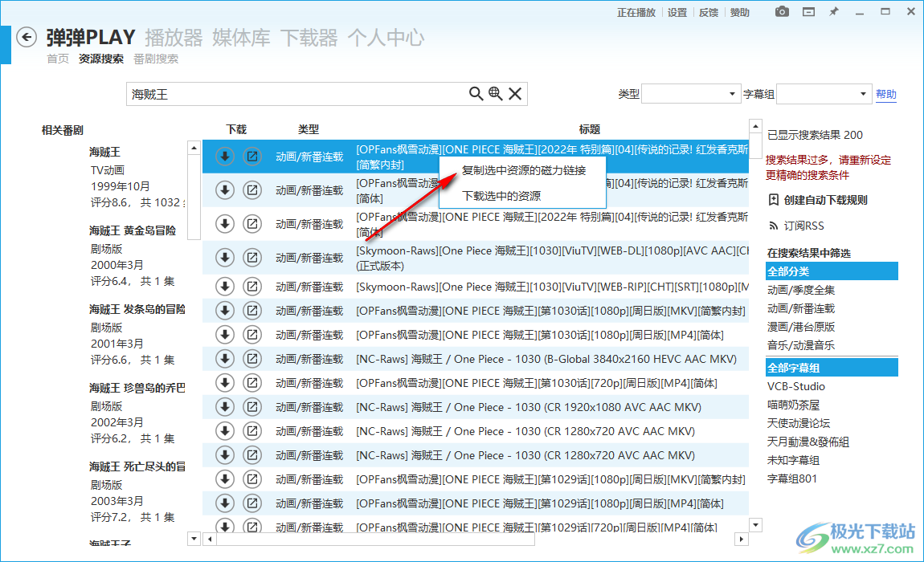Open page icon for 第1029话 1080p MP4 row
This screenshot has height=562, width=924.
252,504
